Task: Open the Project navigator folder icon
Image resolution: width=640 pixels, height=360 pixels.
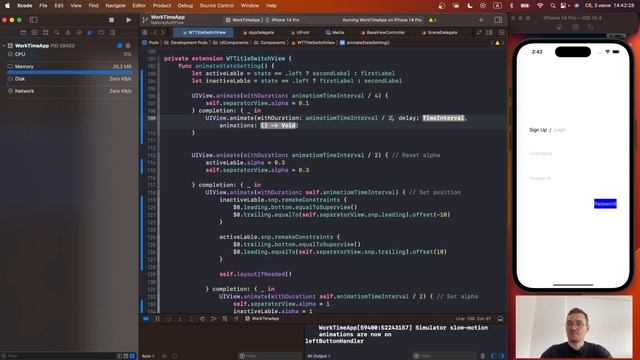Action: pos(23,33)
